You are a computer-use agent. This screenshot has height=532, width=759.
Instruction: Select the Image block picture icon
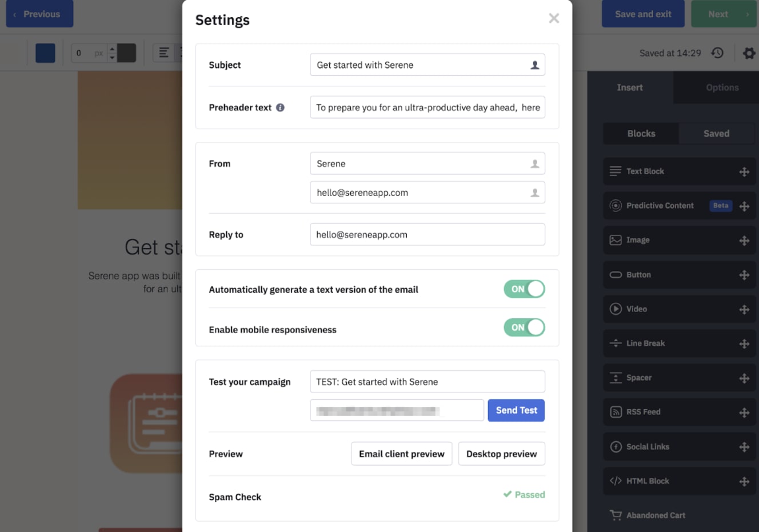(616, 240)
